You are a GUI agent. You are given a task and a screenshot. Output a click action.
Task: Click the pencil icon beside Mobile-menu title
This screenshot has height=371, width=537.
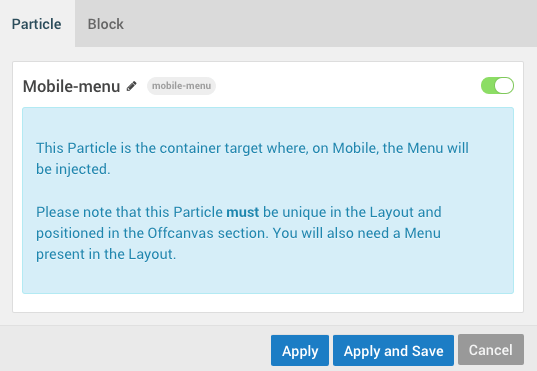[132, 86]
